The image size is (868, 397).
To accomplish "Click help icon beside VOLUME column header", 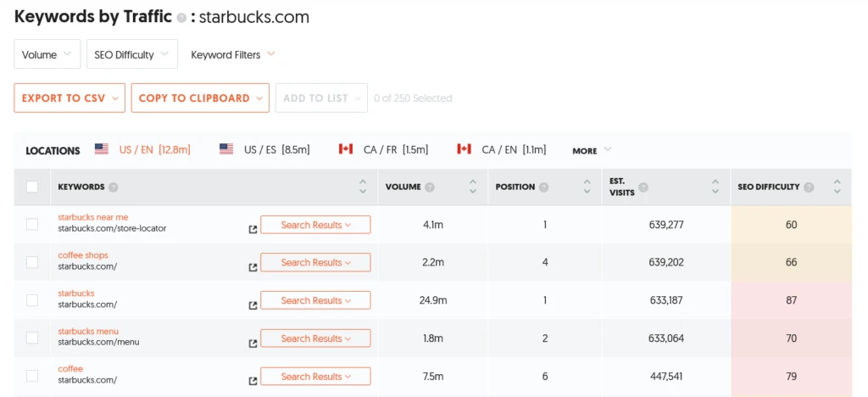I will [430, 187].
